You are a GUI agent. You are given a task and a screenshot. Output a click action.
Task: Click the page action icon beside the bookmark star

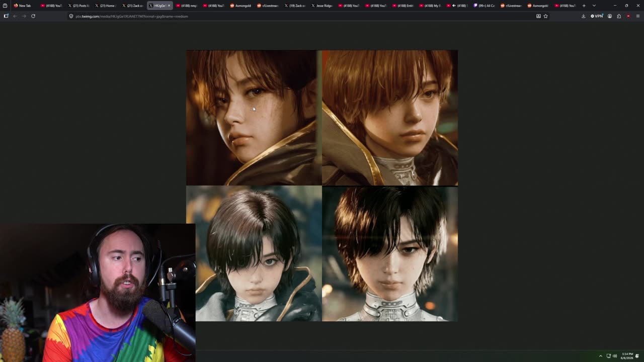pos(538,16)
